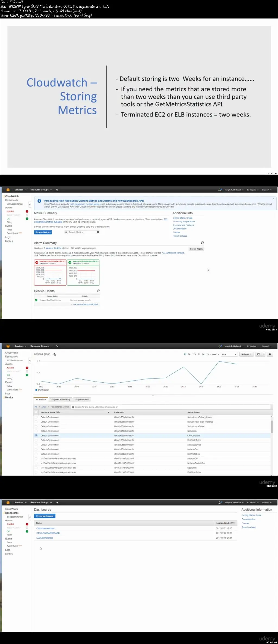278x644 pixels.
Task: Refresh the Alarm Summary section
Action: pos(202,243)
